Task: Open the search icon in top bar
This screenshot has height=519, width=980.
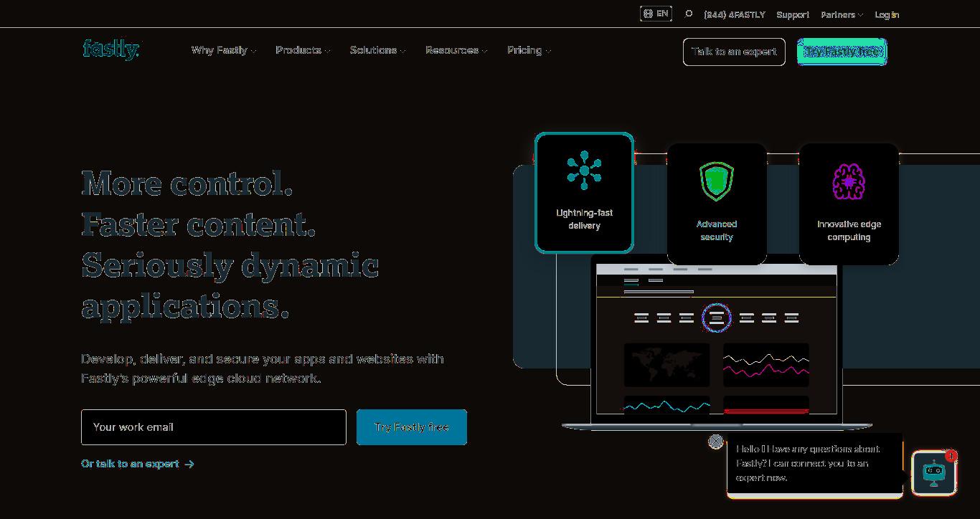Action: pyautogui.click(x=689, y=14)
